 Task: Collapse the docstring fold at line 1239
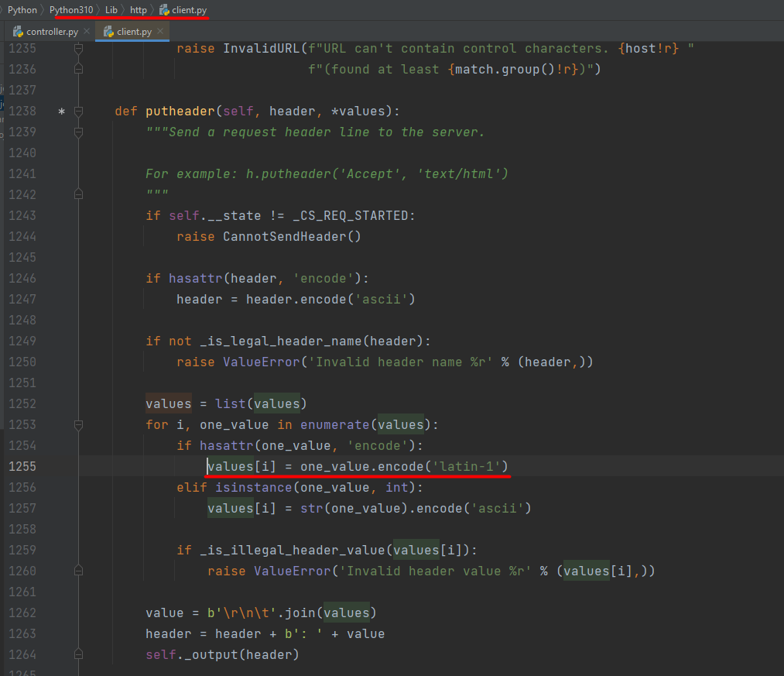click(x=78, y=132)
